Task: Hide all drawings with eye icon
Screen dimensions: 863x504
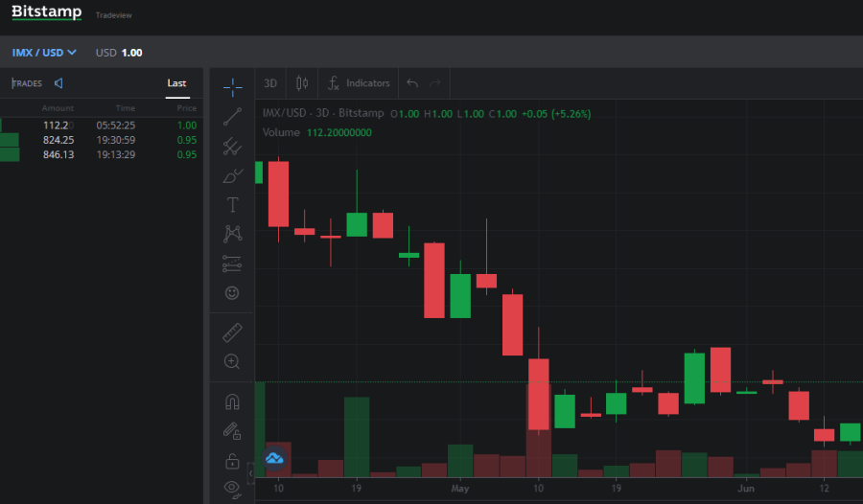Action: point(232,488)
